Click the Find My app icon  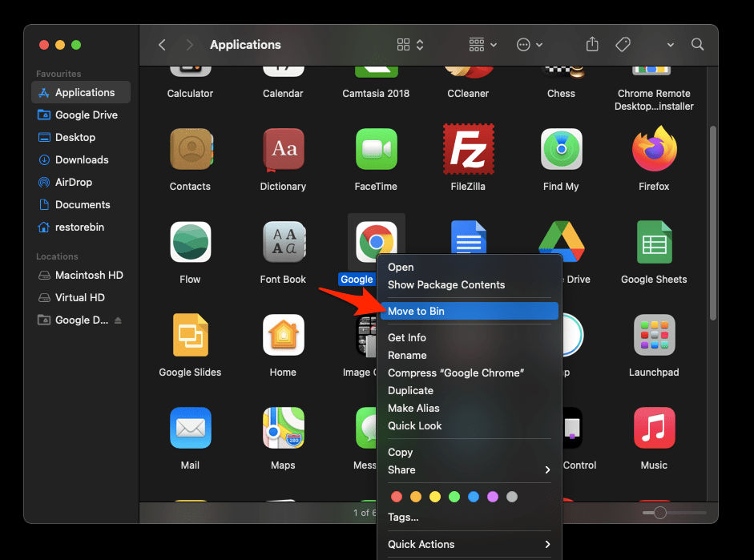(x=561, y=149)
